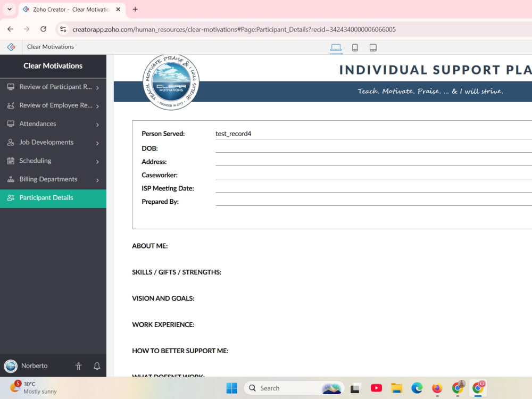Click the ISP Meeting Date label
The image size is (532, 399).
[x=168, y=188]
